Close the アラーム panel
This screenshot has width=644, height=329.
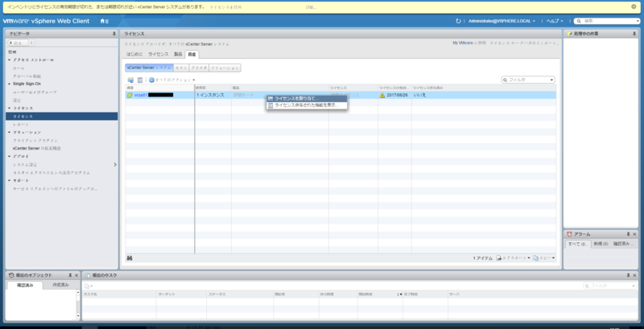(634, 234)
